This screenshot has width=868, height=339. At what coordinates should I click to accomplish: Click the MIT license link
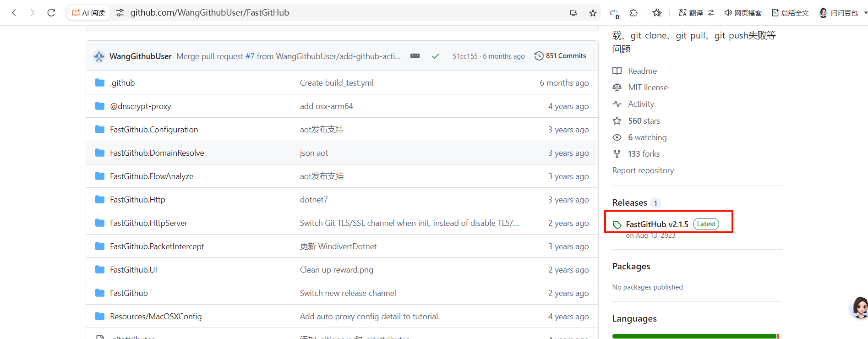[648, 87]
